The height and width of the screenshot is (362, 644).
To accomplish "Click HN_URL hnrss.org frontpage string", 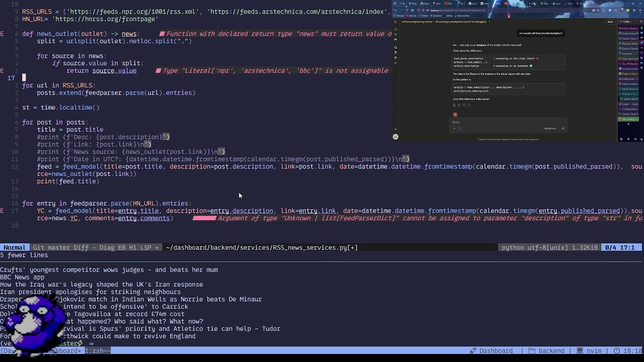I will 105,19.
